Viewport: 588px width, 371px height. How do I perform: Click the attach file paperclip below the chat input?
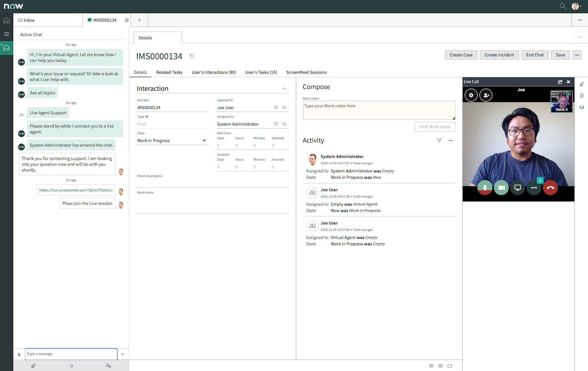[x=33, y=365]
